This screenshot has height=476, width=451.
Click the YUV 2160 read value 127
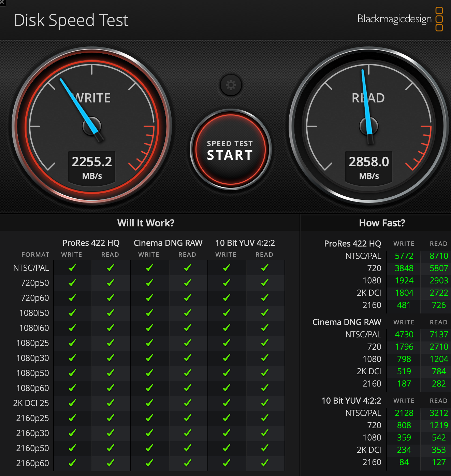coord(439,462)
